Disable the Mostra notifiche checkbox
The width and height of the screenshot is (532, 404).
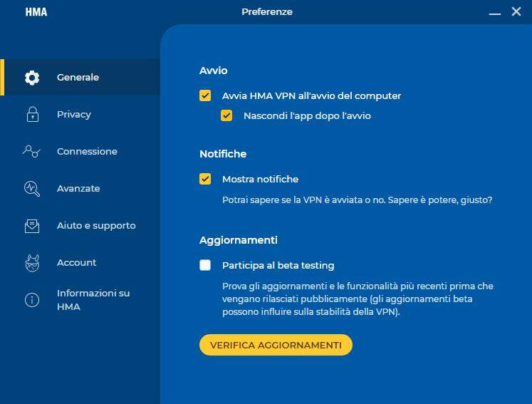pyautogui.click(x=205, y=179)
